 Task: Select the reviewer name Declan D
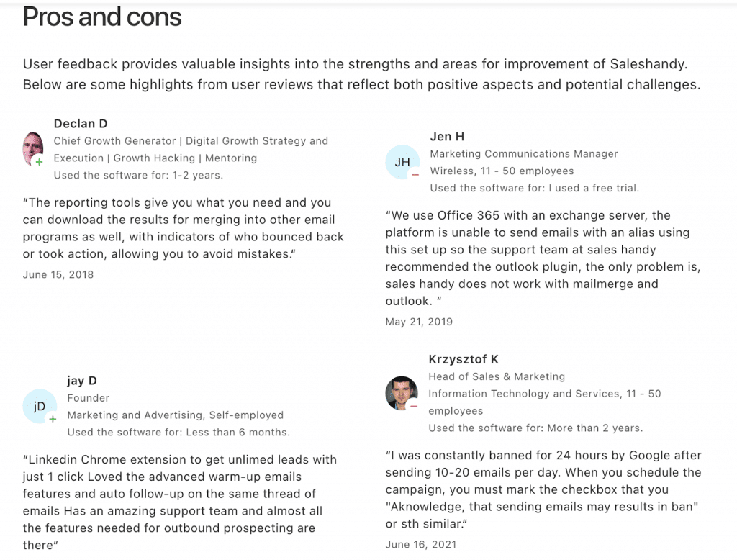pos(81,124)
